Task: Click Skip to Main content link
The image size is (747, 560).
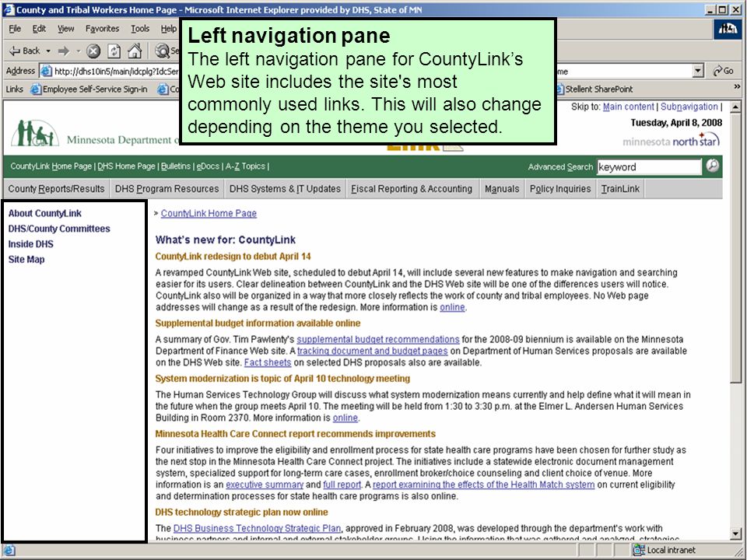Action: pos(629,107)
